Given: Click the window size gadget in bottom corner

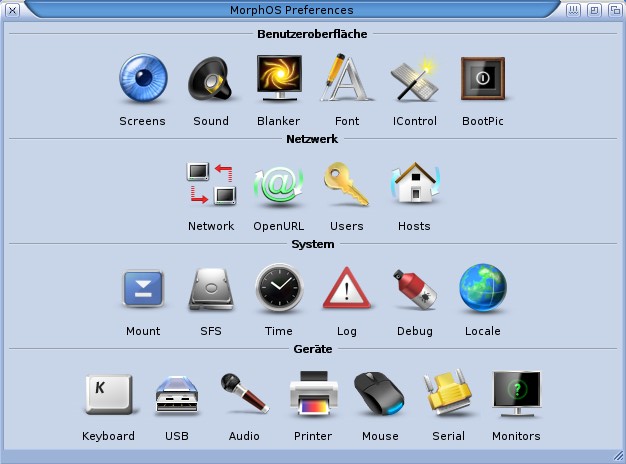Looking at the screenshot, I should [618, 456].
